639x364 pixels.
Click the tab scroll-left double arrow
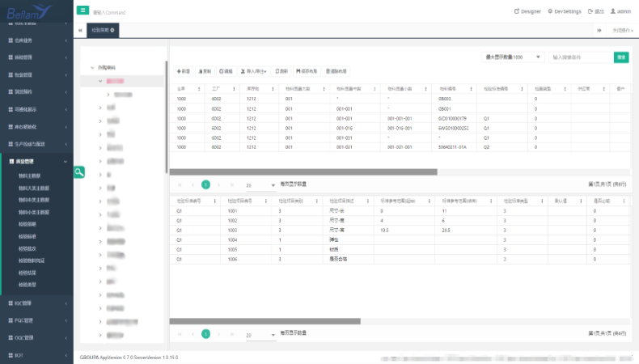(x=80, y=30)
